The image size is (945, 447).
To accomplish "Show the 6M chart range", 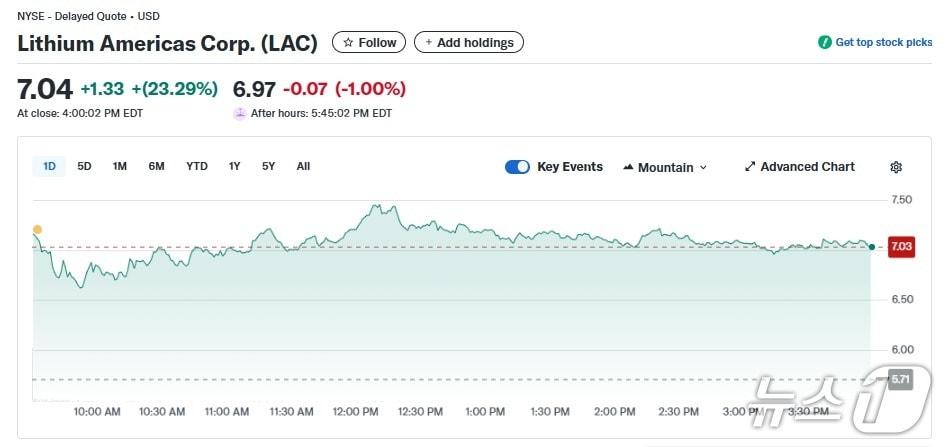I will click(157, 167).
